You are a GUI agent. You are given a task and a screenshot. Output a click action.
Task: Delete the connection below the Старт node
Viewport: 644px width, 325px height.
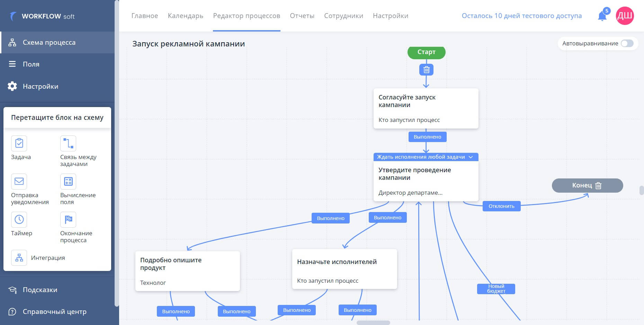(427, 70)
